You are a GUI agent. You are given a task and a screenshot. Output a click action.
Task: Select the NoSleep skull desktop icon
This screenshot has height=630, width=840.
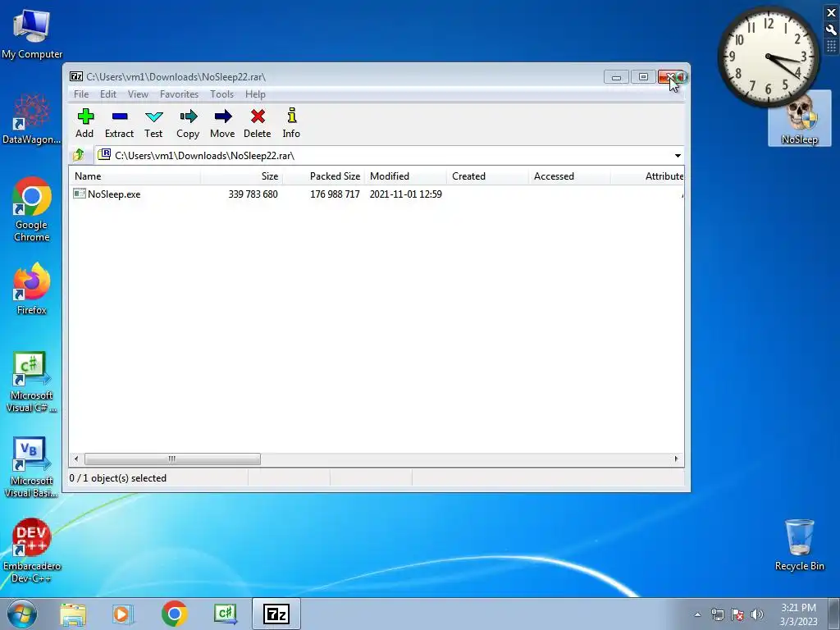[800, 119]
